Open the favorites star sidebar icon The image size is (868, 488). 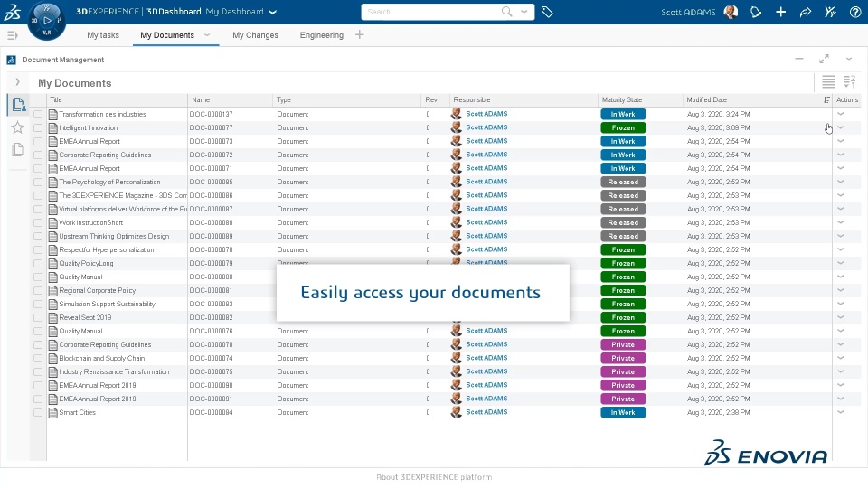[18, 127]
